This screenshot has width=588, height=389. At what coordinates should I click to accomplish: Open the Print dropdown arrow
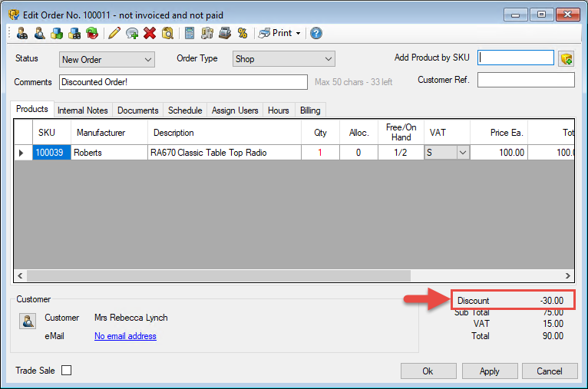coord(298,33)
